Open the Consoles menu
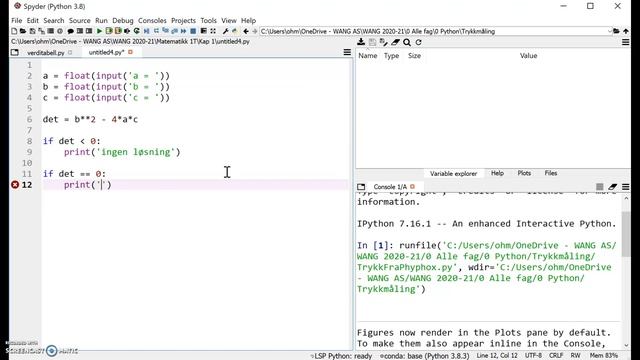Viewport: 640px width, 360px height. [x=152, y=20]
